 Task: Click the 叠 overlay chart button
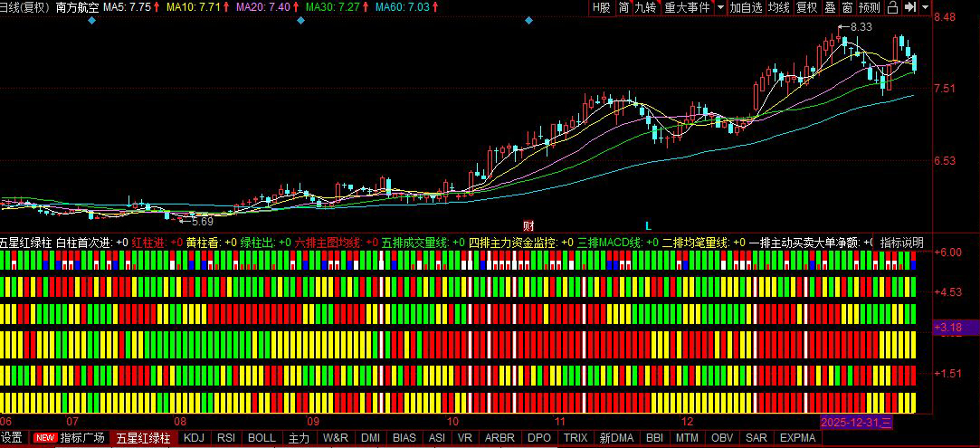click(830, 7)
